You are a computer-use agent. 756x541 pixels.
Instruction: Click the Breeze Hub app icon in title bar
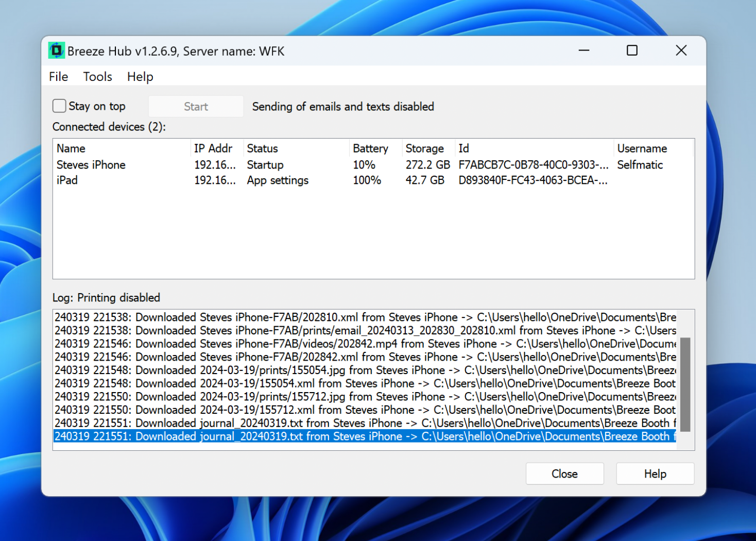click(x=56, y=50)
